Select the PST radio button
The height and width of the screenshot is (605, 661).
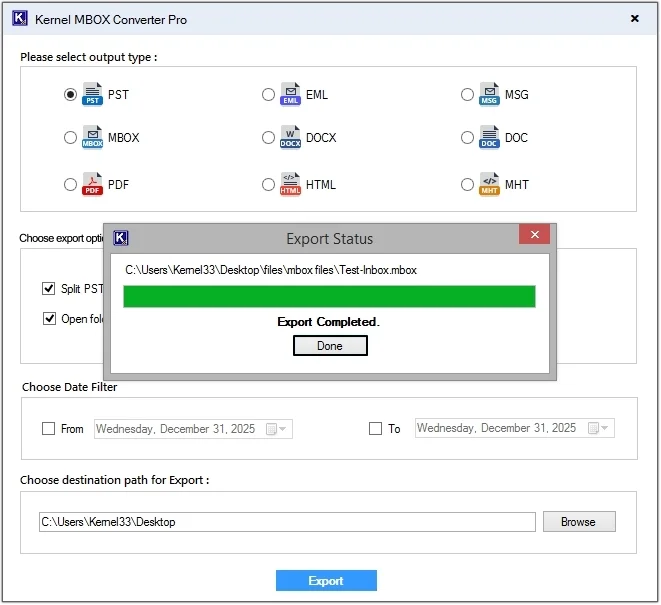click(x=70, y=94)
